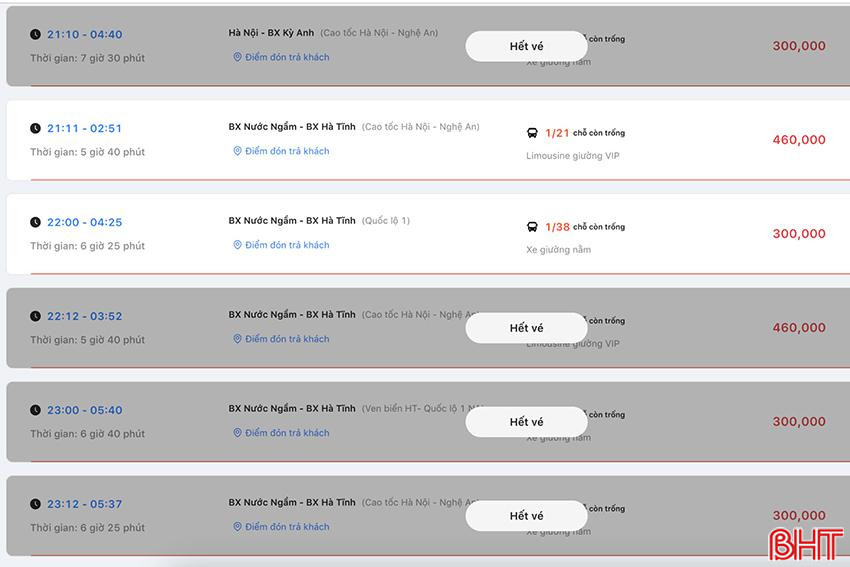Select the 300,000 price on 22:00 trip
Image resolution: width=850 pixels, height=567 pixels.
799,234
